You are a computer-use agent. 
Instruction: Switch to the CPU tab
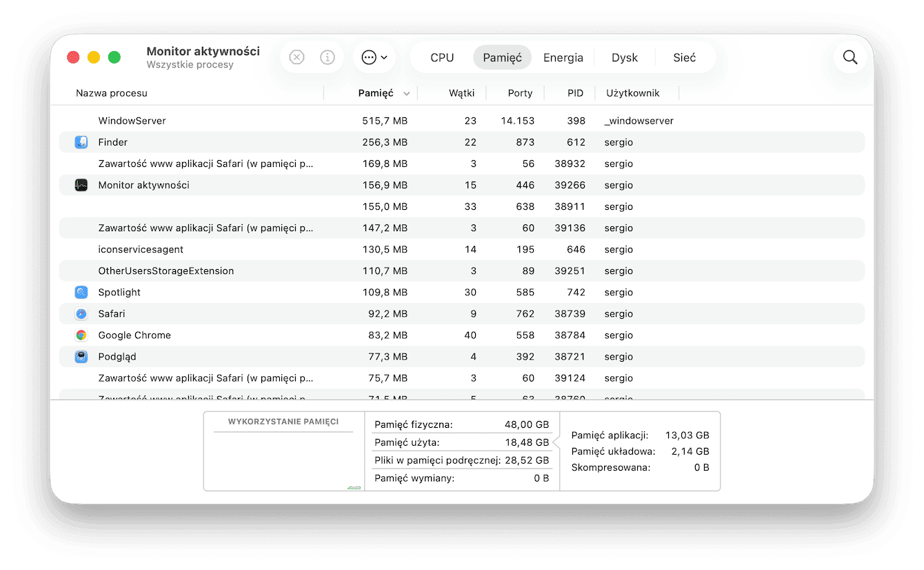[442, 57]
